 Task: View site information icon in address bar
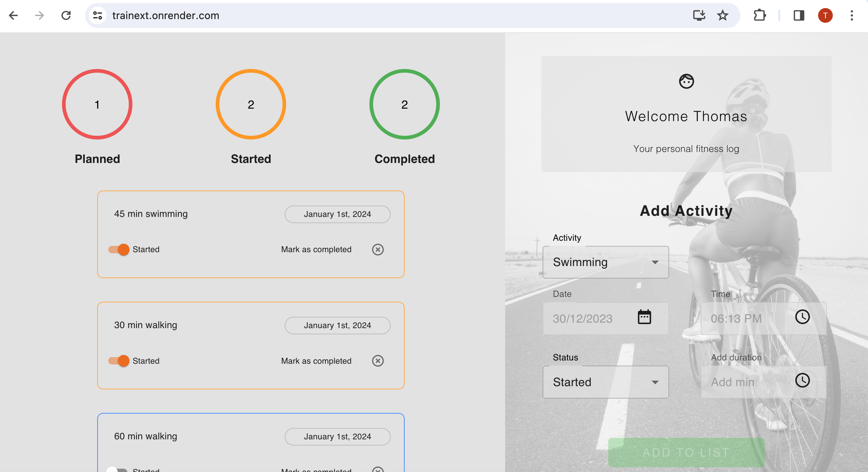click(x=98, y=15)
